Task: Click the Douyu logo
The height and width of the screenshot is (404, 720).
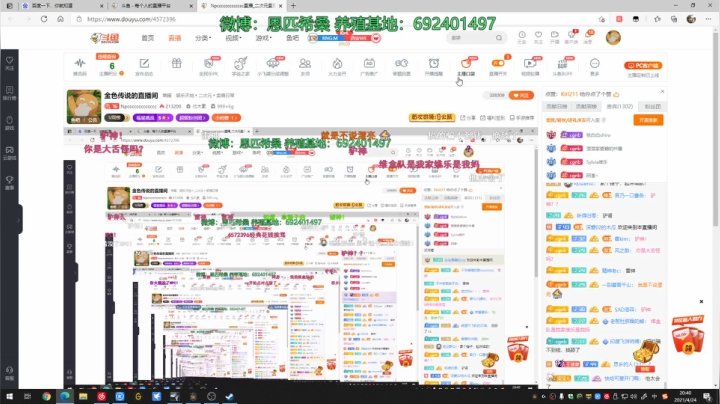Action: (x=105, y=38)
